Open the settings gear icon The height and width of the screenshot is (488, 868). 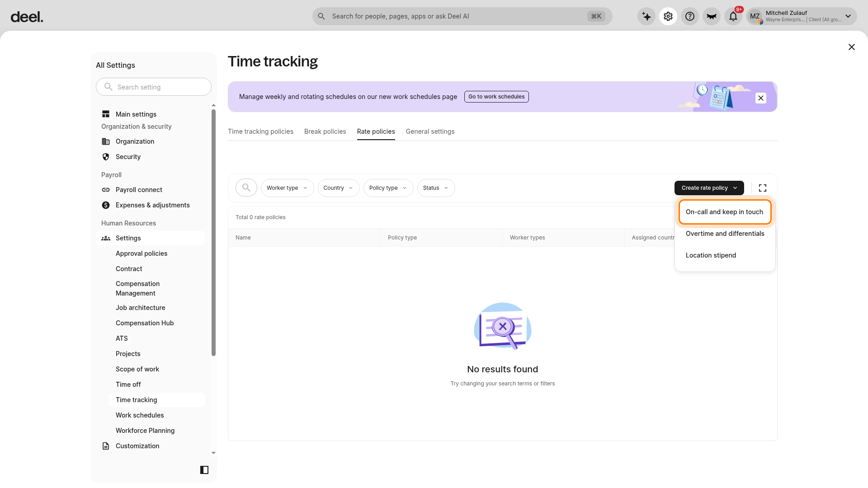pos(668,16)
